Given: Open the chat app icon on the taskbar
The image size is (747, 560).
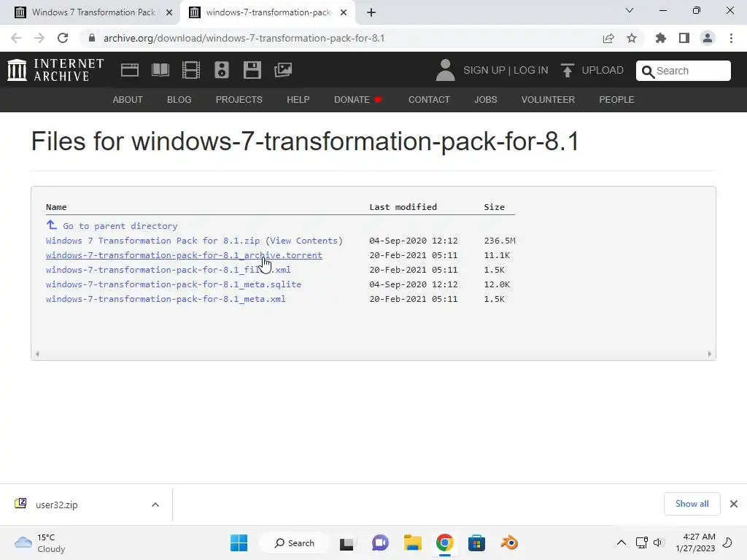Looking at the screenshot, I should tap(380, 542).
